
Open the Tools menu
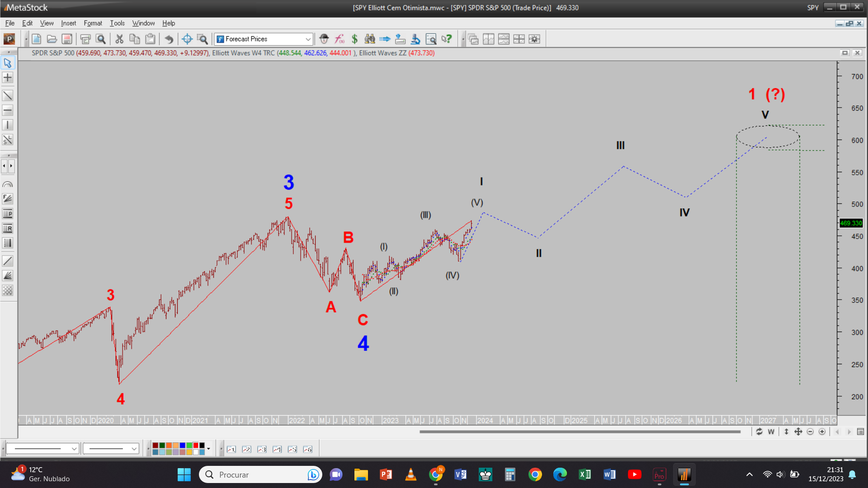117,23
